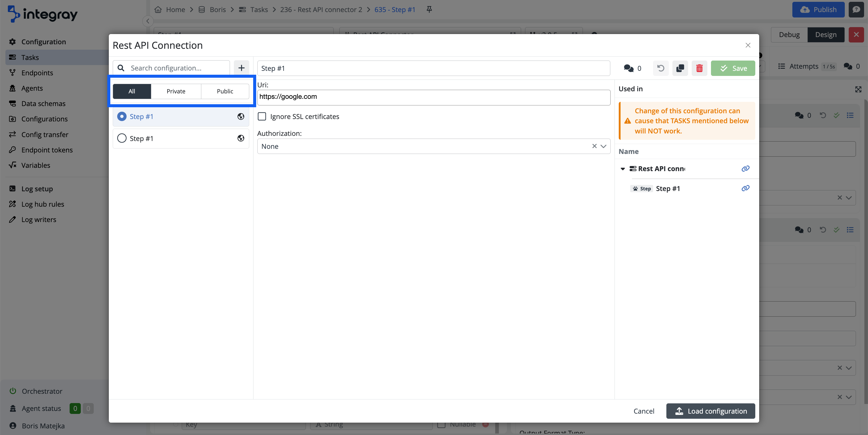Click the Cancel button
868x435 pixels.
click(x=643, y=411)
